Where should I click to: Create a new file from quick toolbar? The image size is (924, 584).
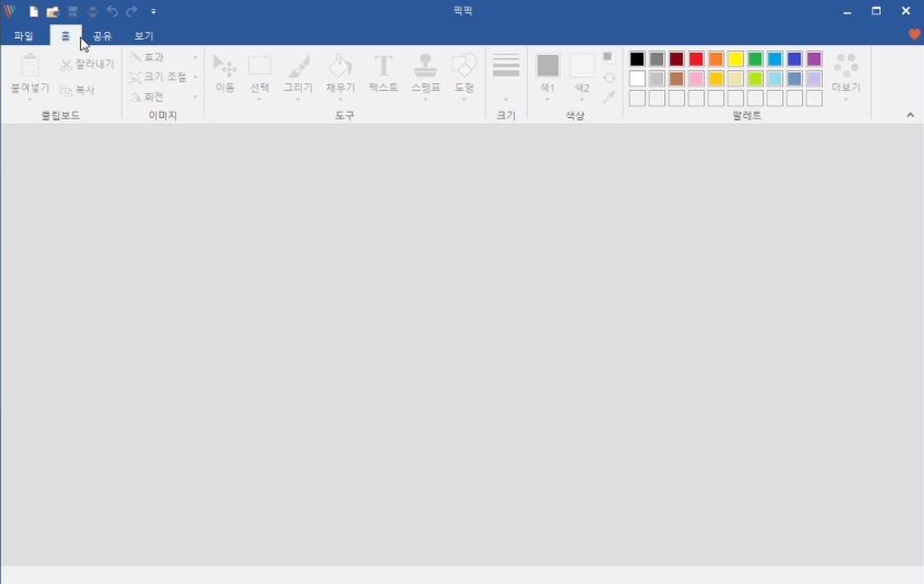(34, 11)
